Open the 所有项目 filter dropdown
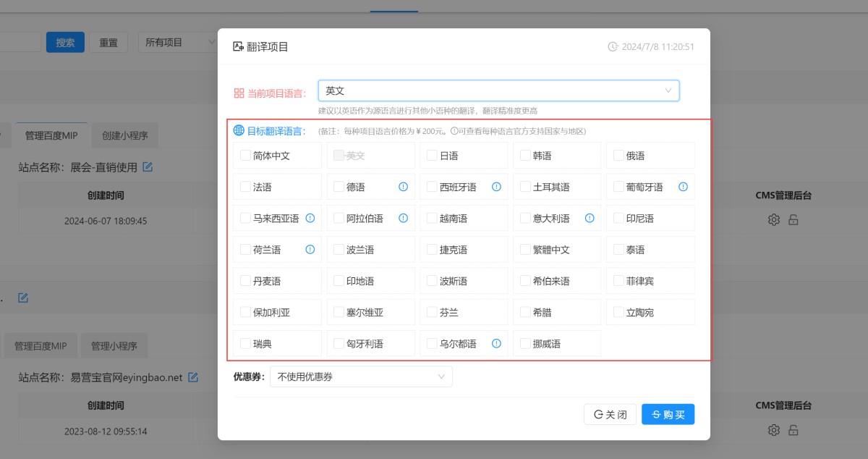Screen dimensions: 868x459 click(x=179, y=43)
